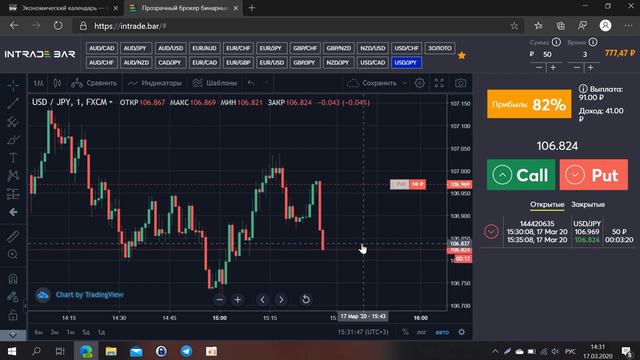This screenshot has width=640, height=360.
Task: Select the EUR/USD currency pair
Action: tap(271, 62)
